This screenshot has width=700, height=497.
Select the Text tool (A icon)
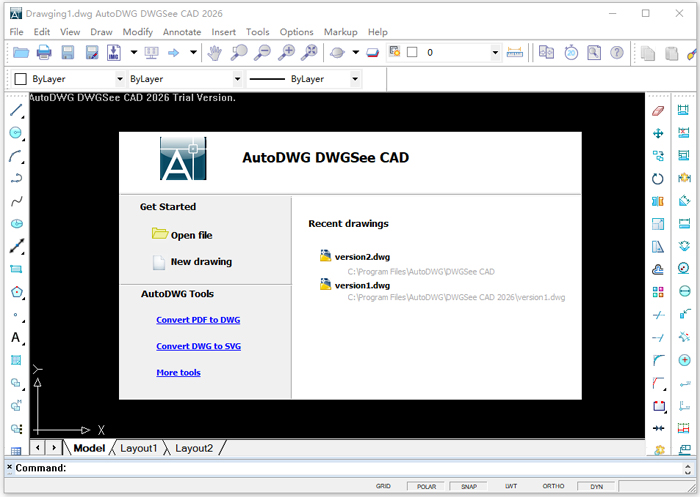pyautogui.click(x=16, y=338)
